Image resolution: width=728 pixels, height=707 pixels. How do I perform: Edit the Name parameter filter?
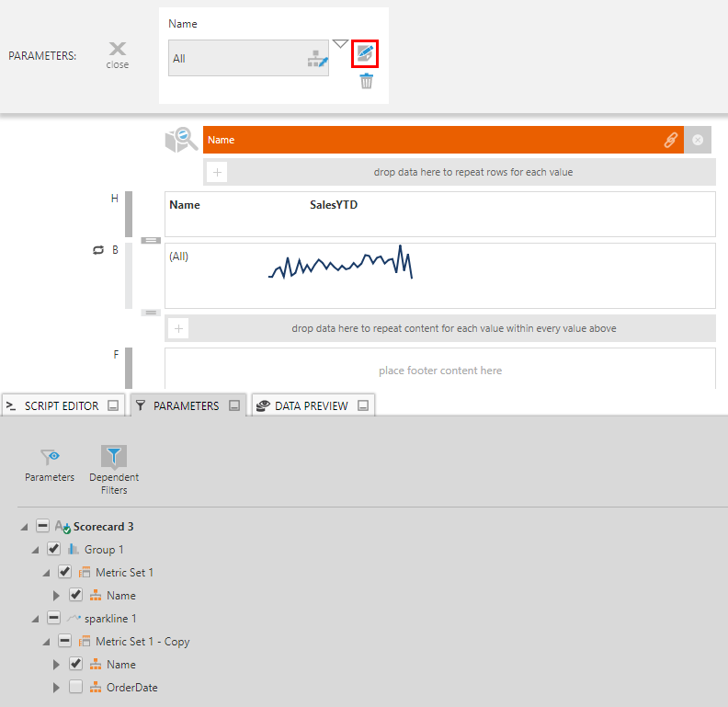click(365, 54)
